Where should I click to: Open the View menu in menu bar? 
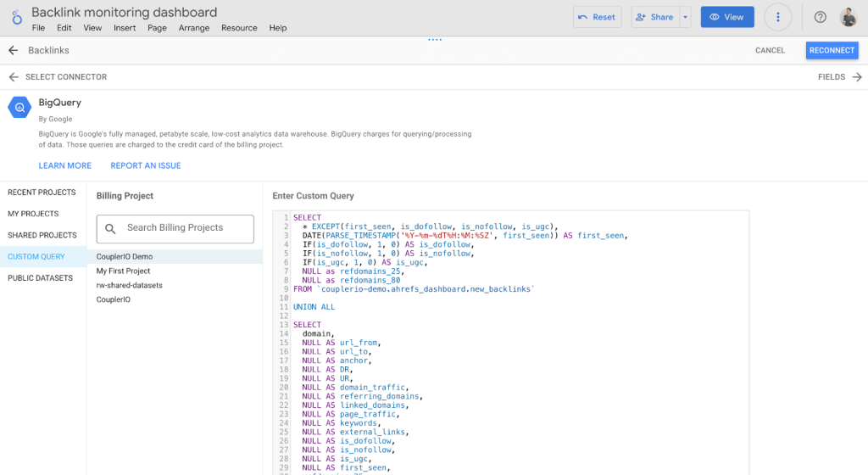pyautogui.click(x=92, y=28)
